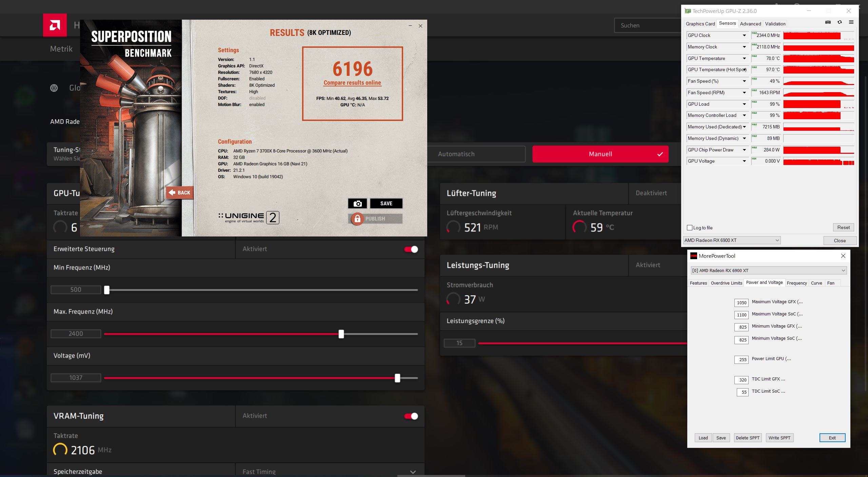Open GPU-Z hamburger menu icon

(x=851, y=22)
